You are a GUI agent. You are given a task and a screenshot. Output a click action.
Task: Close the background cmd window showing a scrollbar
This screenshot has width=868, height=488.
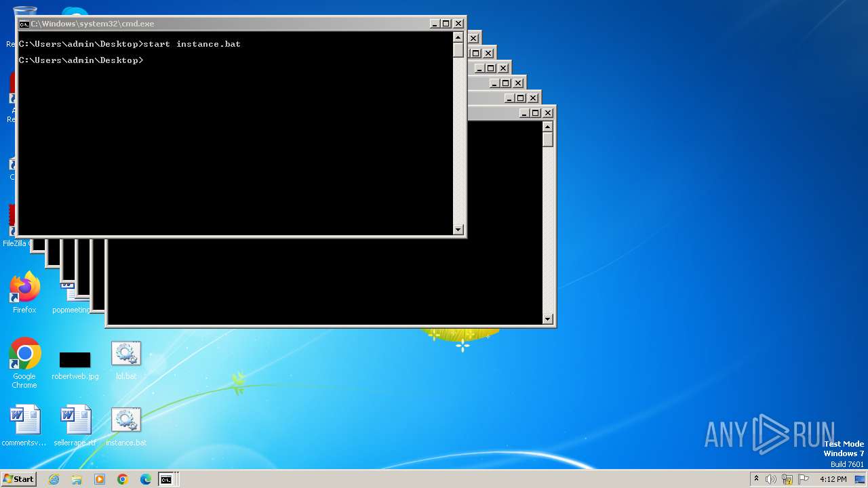[548, 113]
